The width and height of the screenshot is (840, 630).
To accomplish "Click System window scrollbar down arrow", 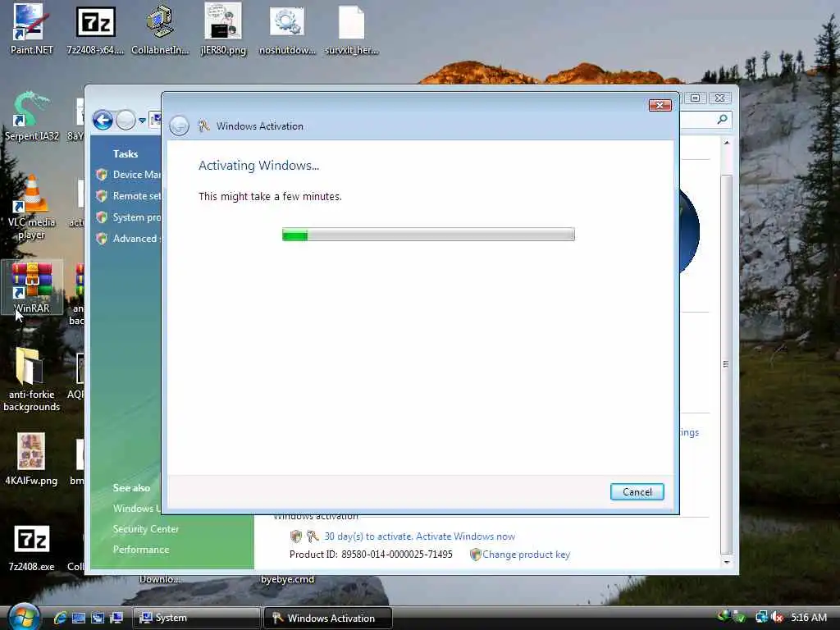I will pyautogui.click(x=727, y=563).
